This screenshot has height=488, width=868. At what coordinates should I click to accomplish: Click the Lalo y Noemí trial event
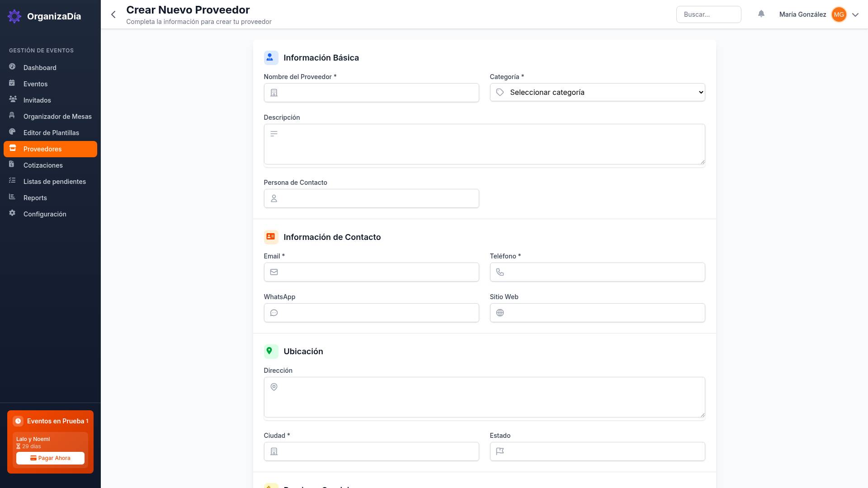(x=33, y=439)
